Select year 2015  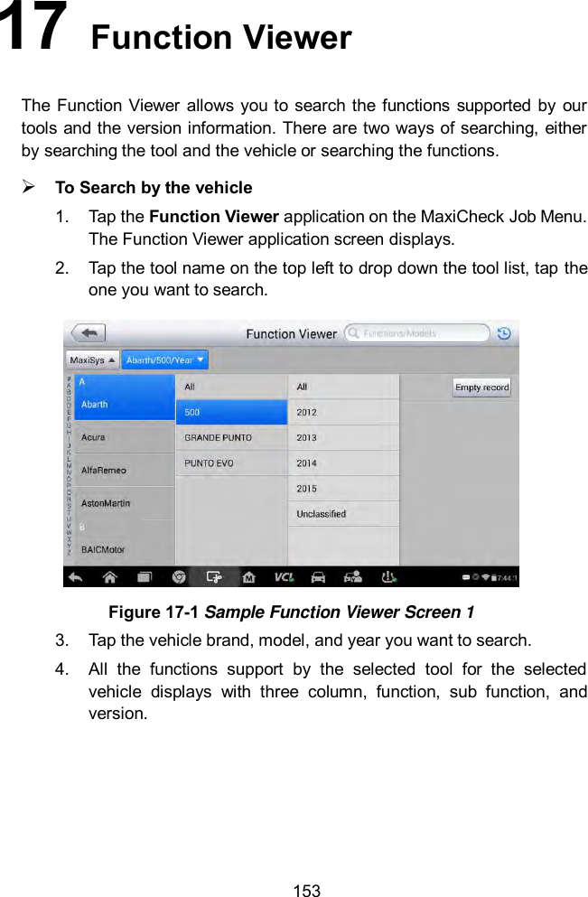click(x=343, y=489)
